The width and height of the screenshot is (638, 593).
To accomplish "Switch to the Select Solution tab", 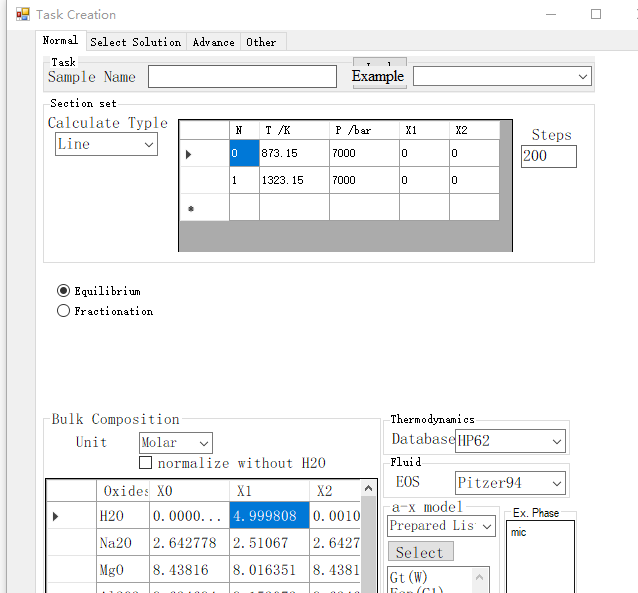I will pos(135,42).
